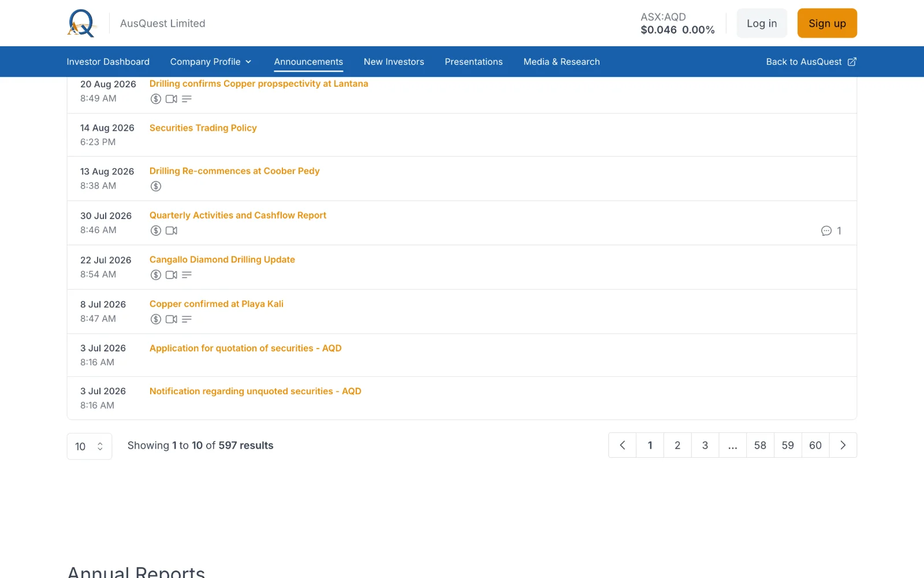Image resolution: width=924 pixels, height=578 pixels.
Task: Click comment count 1 on Quarterly report
Action: pos(839,231)
